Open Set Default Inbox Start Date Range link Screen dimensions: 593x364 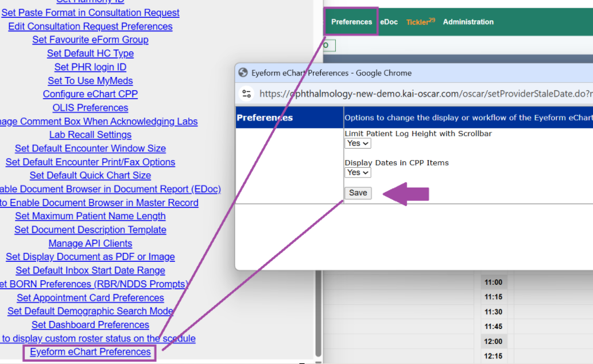[90, 270]
